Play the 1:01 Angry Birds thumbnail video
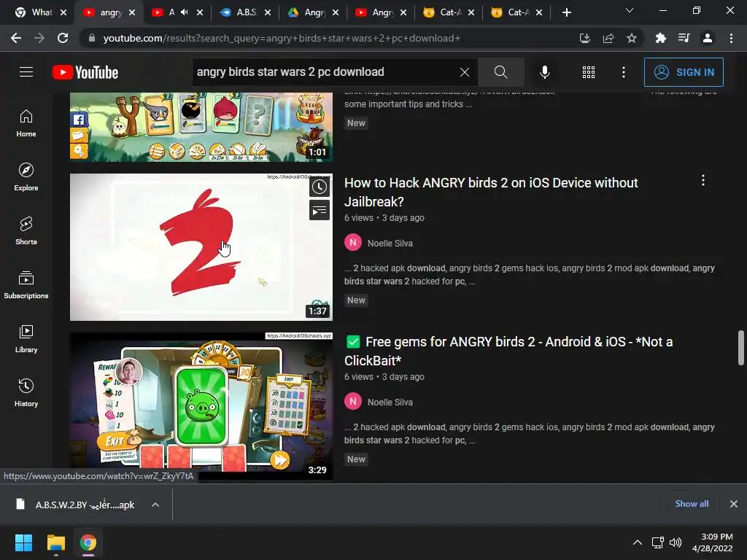747x560 pixels. (201, 127)
